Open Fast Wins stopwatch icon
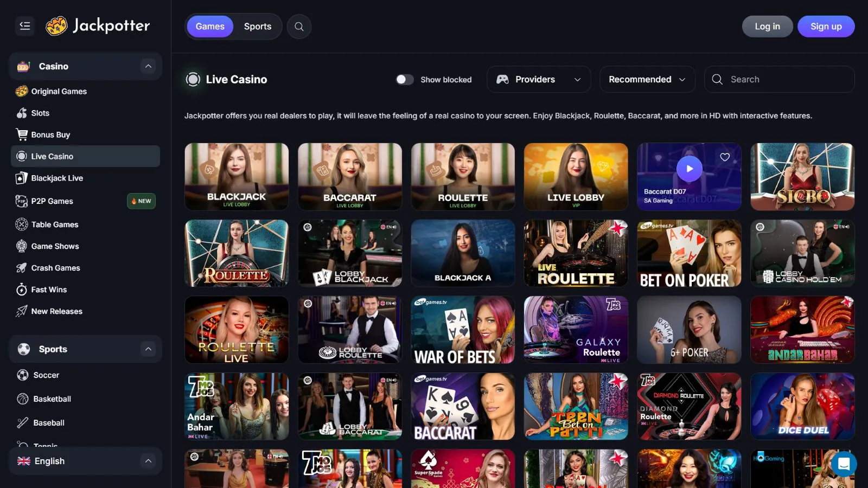Screen dimensions: 868x488 point(22,290)
